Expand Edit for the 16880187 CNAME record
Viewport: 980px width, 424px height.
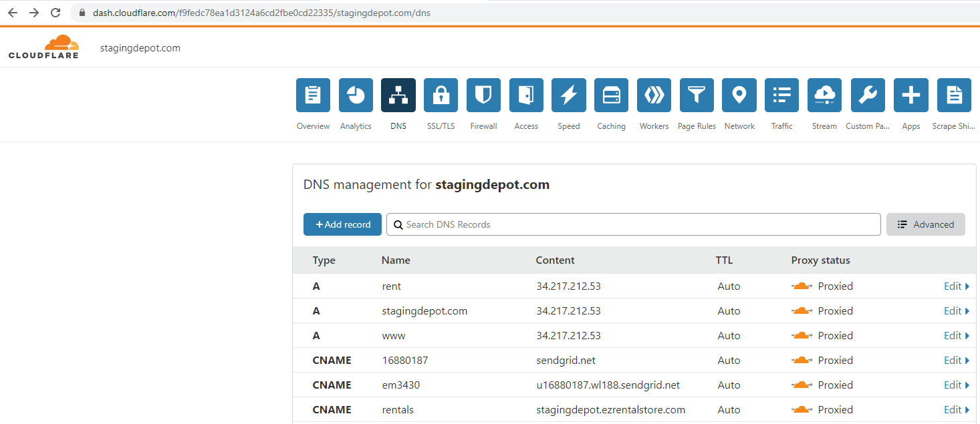tap(957, 361)
